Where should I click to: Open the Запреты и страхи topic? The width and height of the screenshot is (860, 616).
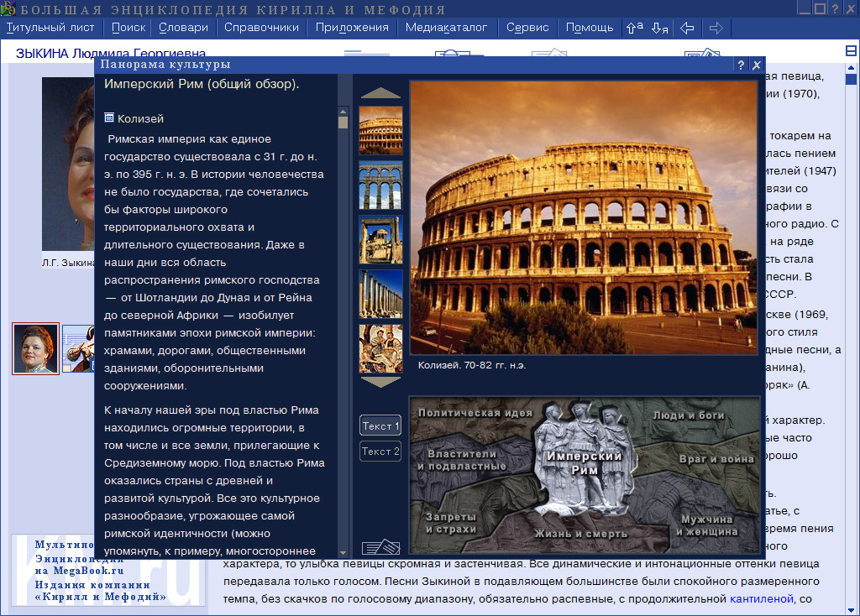(451, 523)
